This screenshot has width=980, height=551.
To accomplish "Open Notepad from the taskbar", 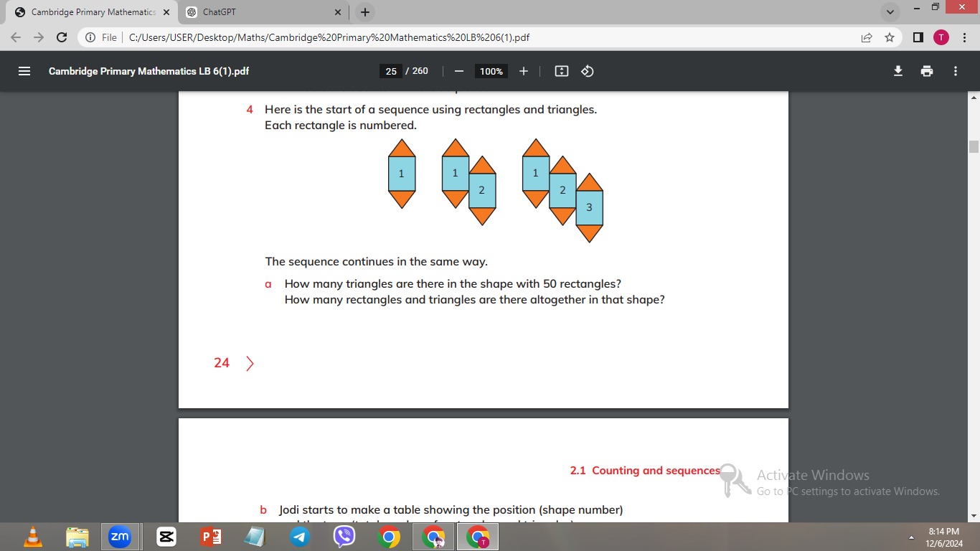I will coord(255,536).
